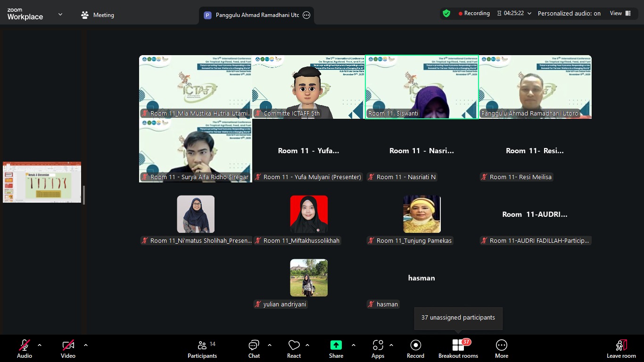Click the green encryption shield icon
The width and height of the screenshot is (644, 362).
point(446,14)
